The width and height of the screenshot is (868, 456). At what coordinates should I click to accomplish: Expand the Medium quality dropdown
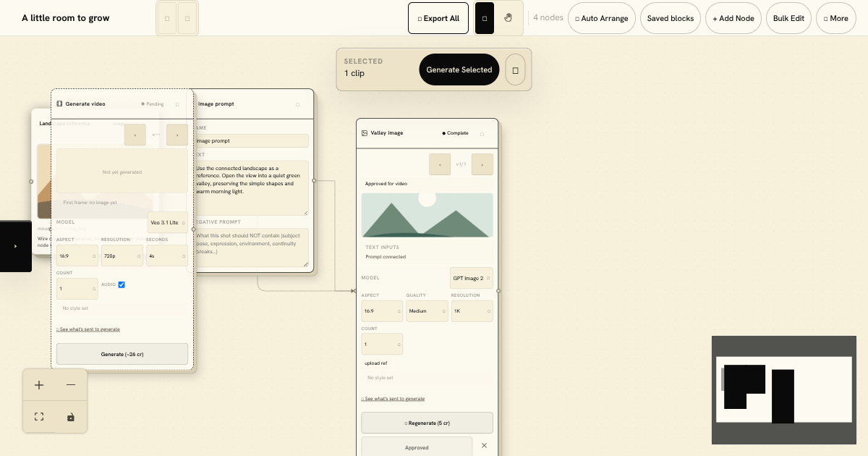427,311
